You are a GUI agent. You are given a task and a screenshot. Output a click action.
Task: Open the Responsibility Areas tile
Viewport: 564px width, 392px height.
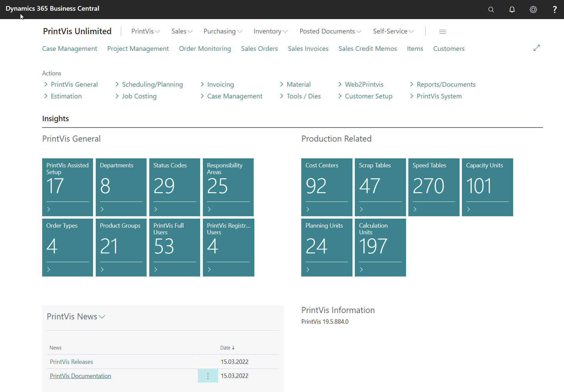[x=228, y=187]
